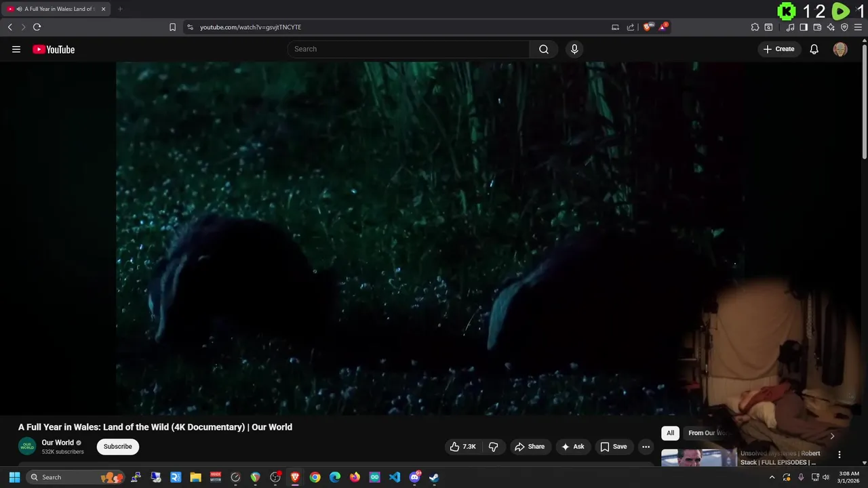Show hidden system tray icons
The image size is (868, 488).
pyautogui.click(x=772, y=477)
